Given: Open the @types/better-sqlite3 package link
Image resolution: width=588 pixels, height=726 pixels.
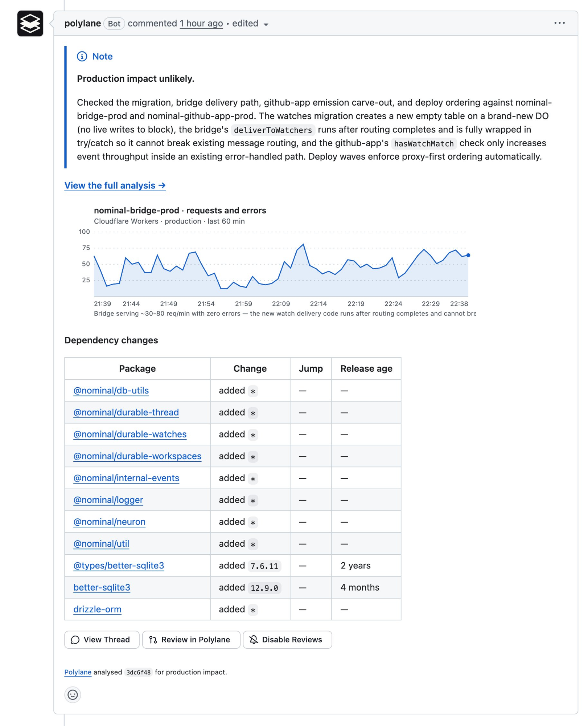Looking at the screenshot, I should point(119,565).
